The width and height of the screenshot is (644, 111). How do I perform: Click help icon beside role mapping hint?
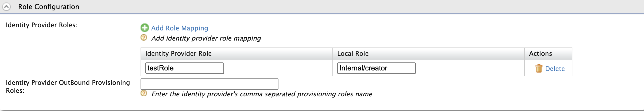(x=144, y=38)
